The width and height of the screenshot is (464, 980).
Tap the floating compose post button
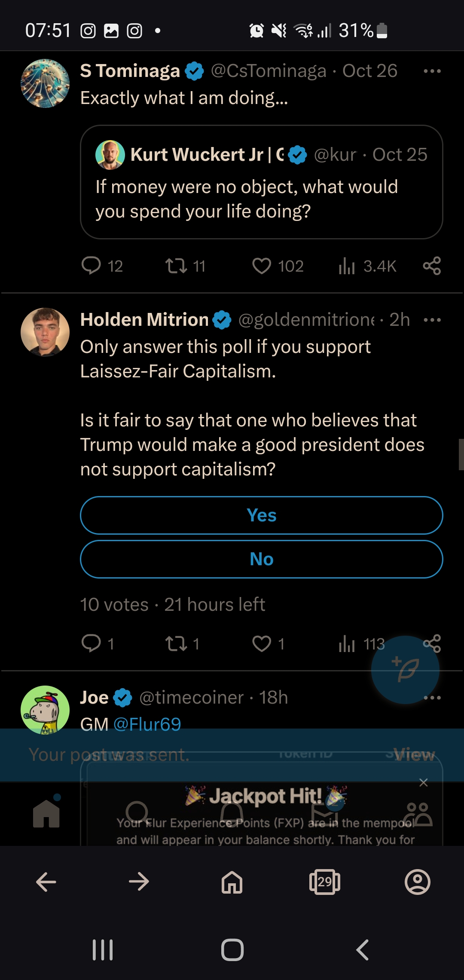tap(405, 670)
